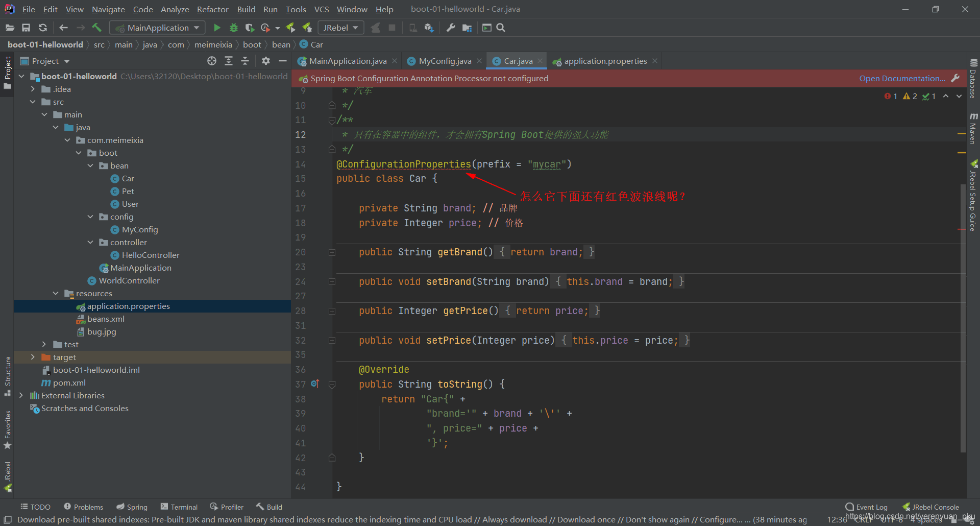Screen dimensions: 980x526
Task: Build the project with the hammer icon
Action: (96, 28)
